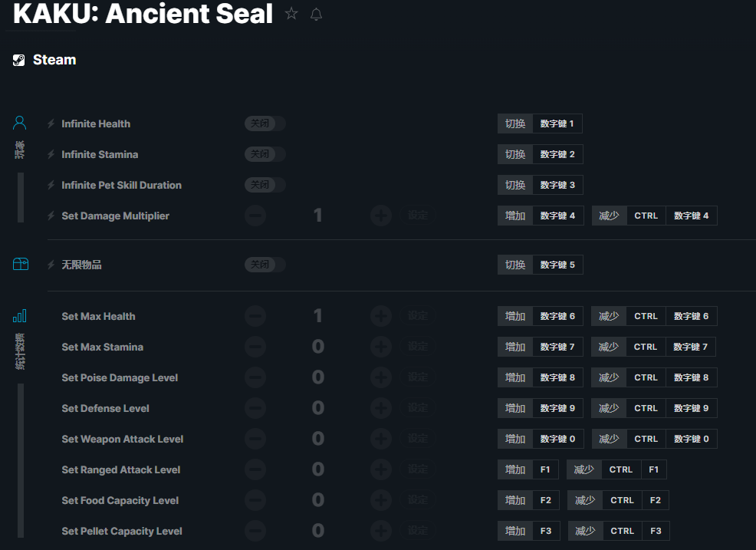Decrease Set Weapon Attack Level with minus
756x550 pixels.
[x=255, y=439]
